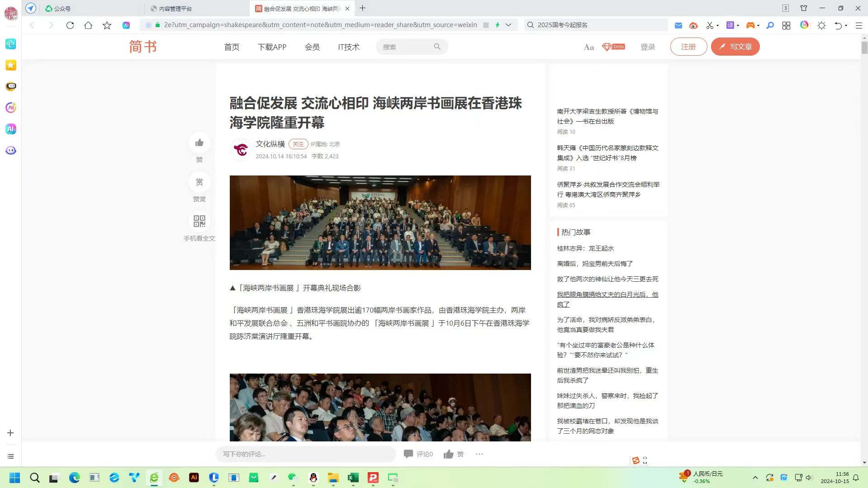Click the IT技术 navigation item
This screenshot has height=488, width=868.
349,47
